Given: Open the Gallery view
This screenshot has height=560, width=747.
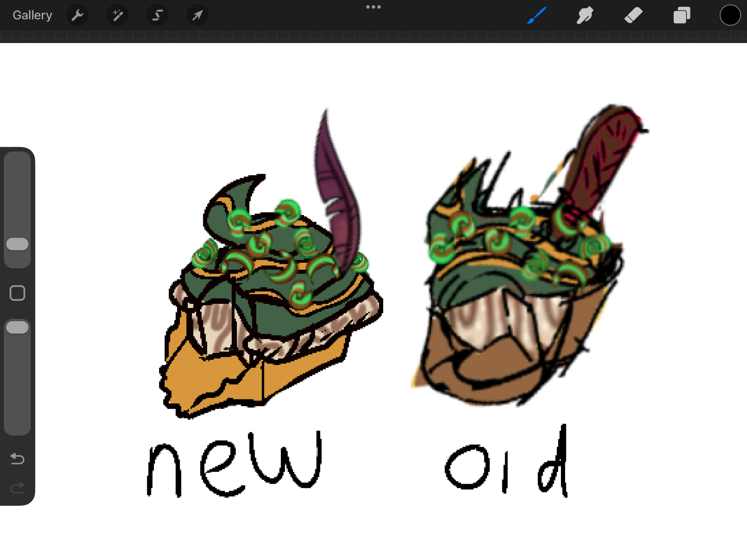Looking at the screenshot, I should (32, 15).
